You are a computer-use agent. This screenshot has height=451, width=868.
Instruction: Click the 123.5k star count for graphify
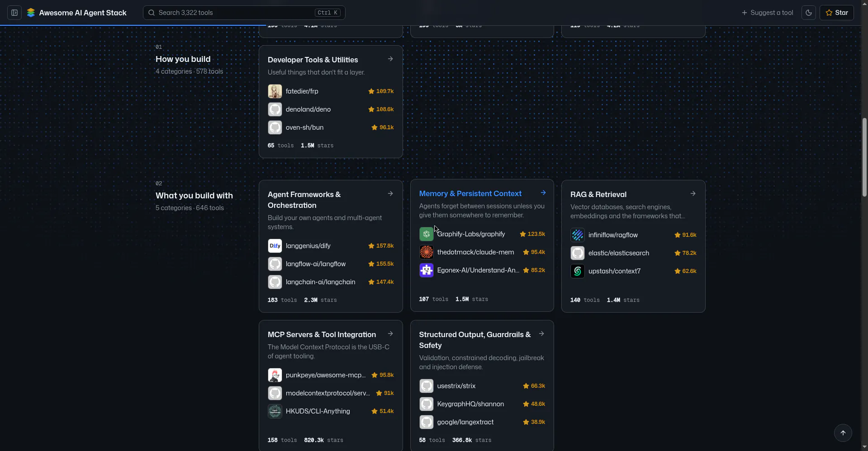pos(532,234)
